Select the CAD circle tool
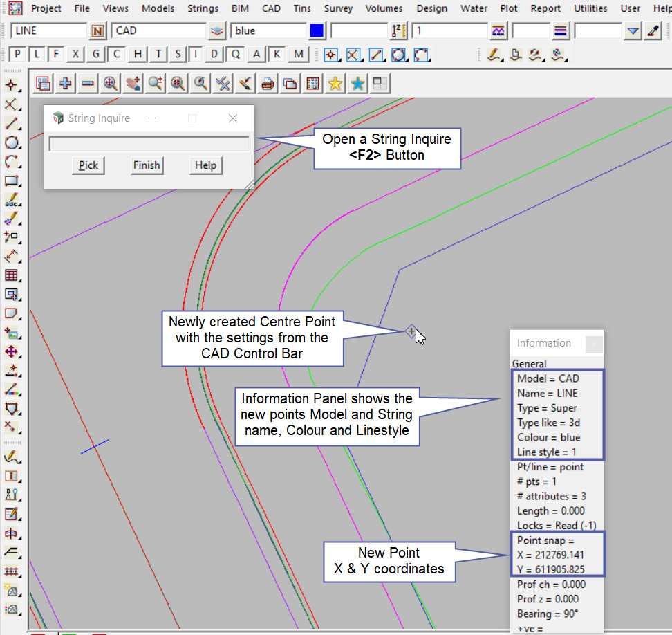The width and height of the screenshot is (672, 635). (x=11, y=143)
